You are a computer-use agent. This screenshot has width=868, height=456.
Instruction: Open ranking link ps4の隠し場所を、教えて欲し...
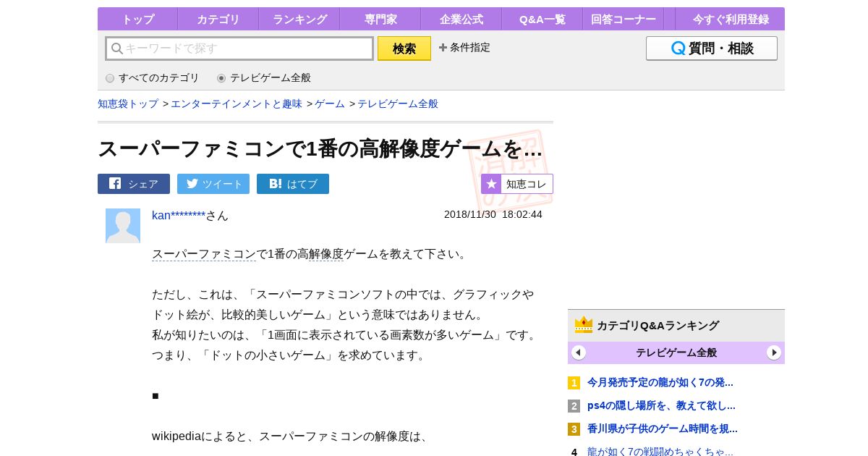point(661,405)
